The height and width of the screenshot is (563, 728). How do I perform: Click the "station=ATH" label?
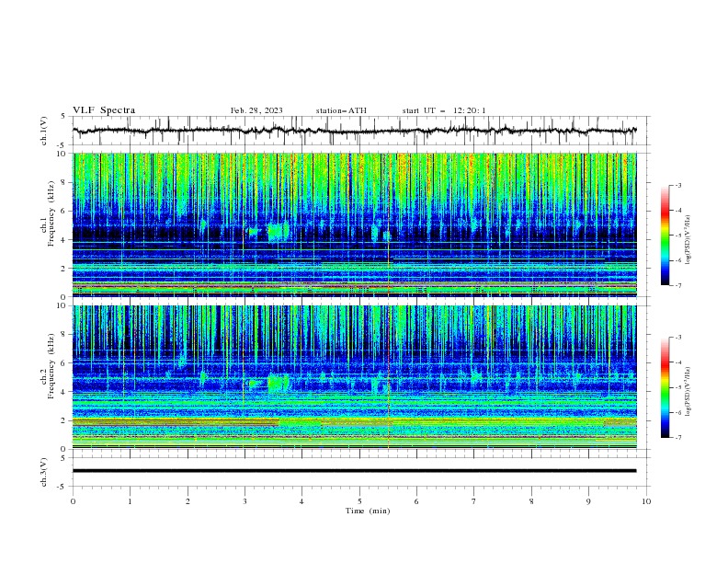[341, 110]
